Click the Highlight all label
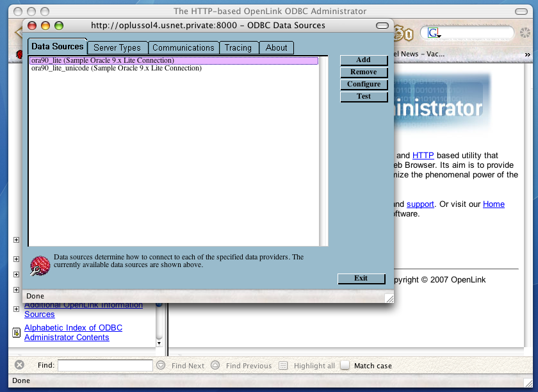The width and height of the screenshot is (538, 392). point(314,366)
